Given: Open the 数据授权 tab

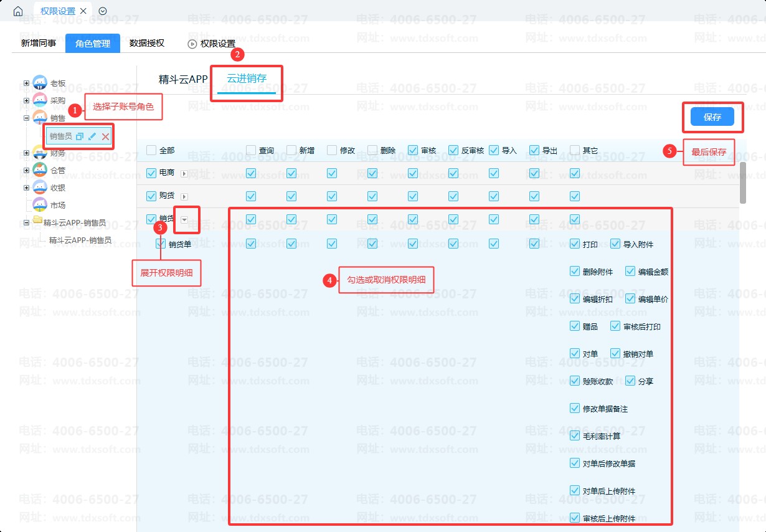Looking at the screenshot, I should (147, 43).
